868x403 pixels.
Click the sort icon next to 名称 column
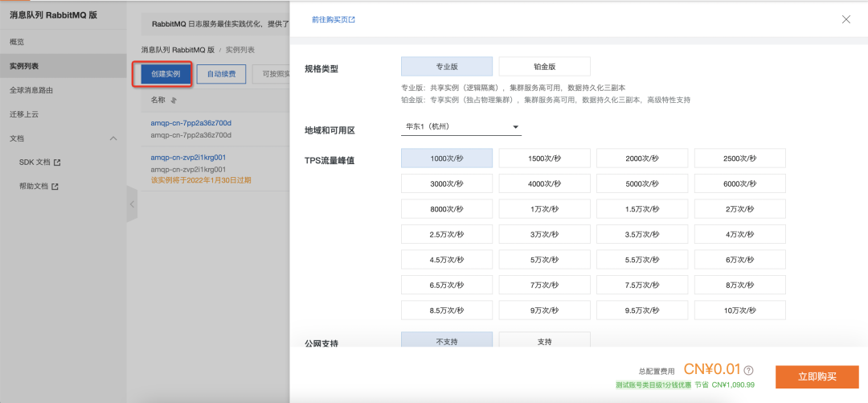pos(173,101)
